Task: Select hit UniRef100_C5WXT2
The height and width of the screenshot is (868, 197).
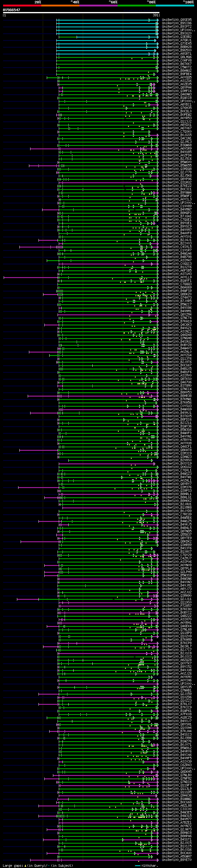Action: pyautogui.click(x=177, y=67)
